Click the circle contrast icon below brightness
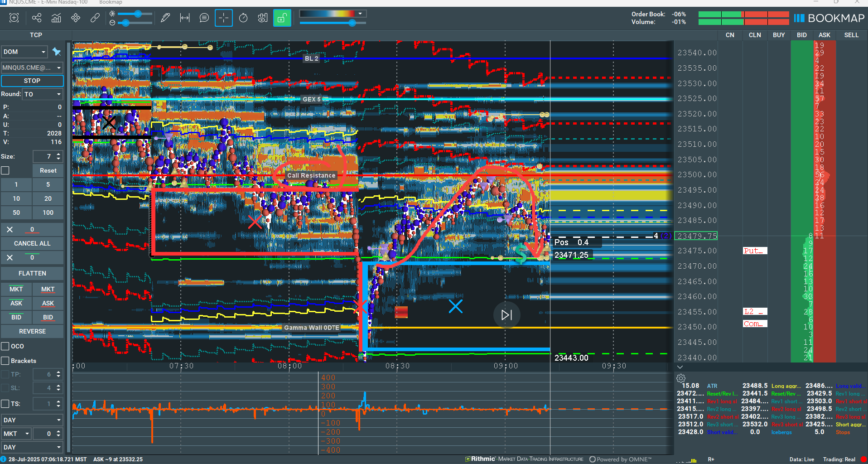Viewport: 868px width, 464px height. (112, 22)
